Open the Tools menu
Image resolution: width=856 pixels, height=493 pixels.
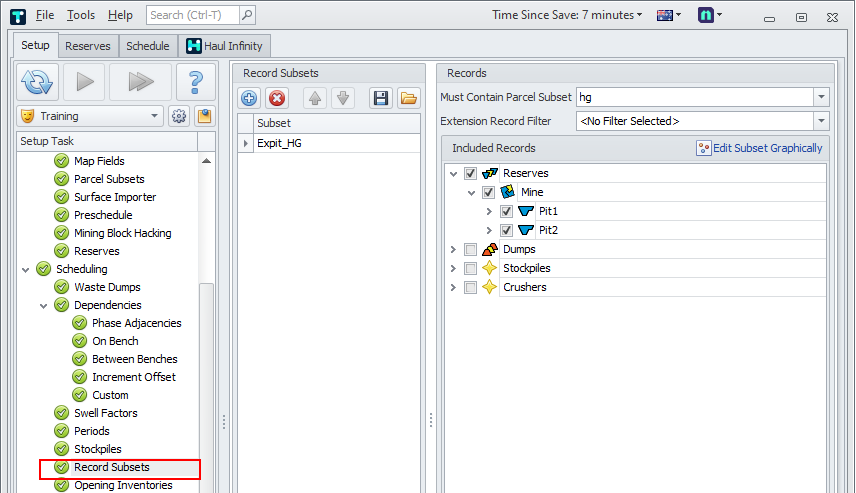[x=81, y=15]
